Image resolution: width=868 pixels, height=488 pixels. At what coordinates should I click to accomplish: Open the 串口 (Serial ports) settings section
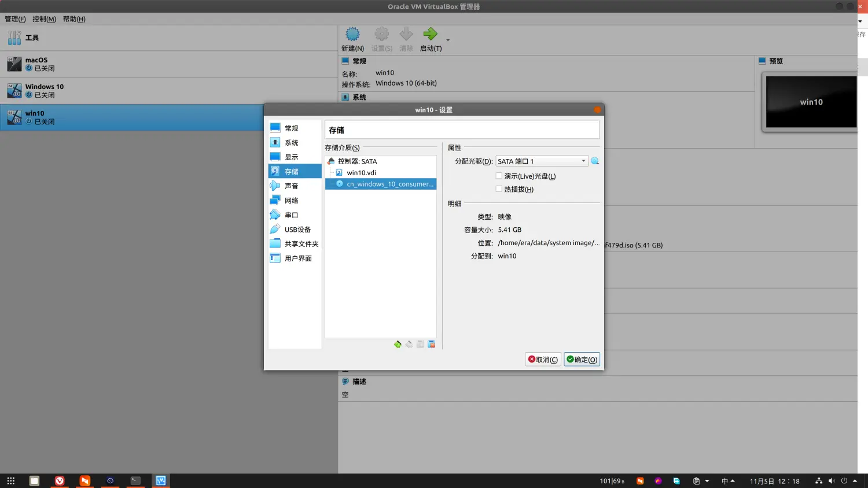[291, 215]
